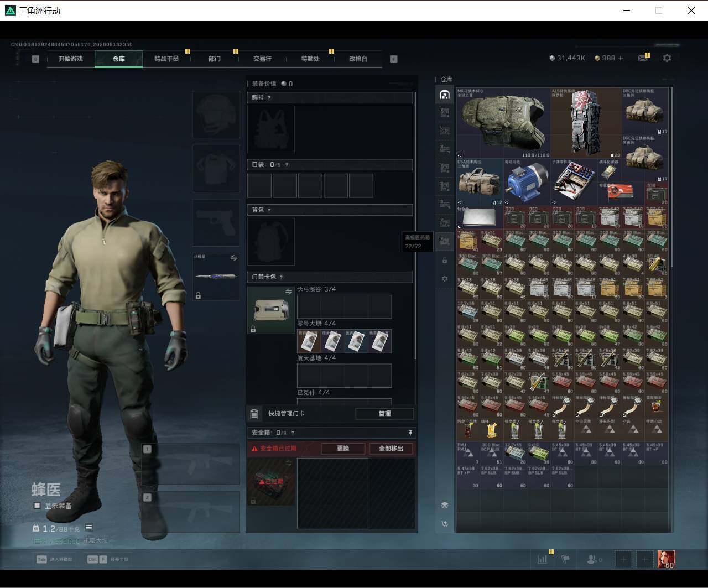Select the DSA tactical chest rig item
The height and width of the screenshot is (588, 708).
click(480, 182)
